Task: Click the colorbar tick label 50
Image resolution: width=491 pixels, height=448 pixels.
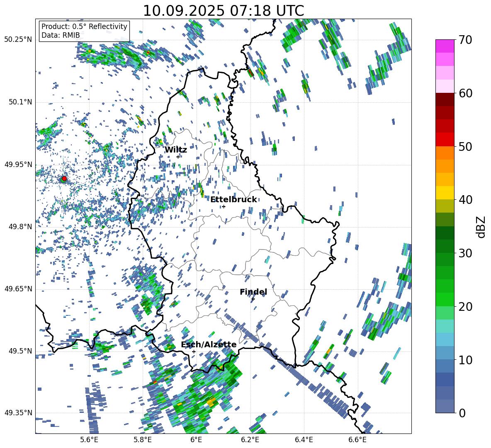Action: 465,146
